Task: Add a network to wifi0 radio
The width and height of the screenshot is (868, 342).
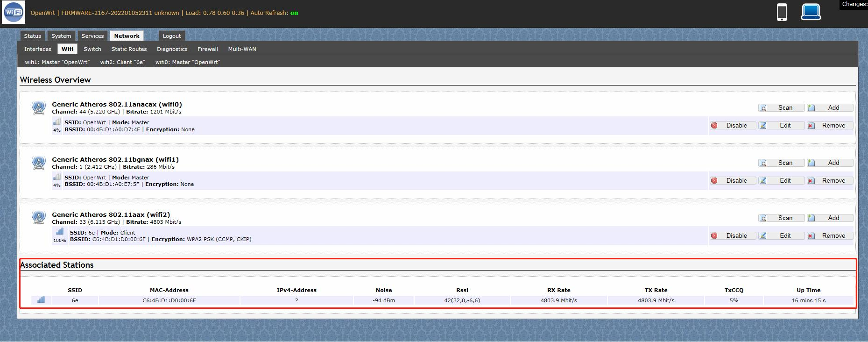Action: 830,108
